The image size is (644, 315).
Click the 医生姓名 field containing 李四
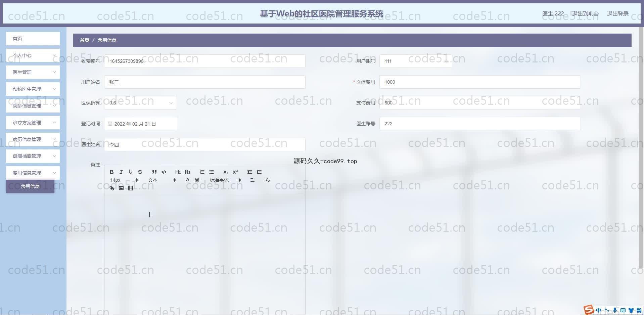click(x=205, y=144)
